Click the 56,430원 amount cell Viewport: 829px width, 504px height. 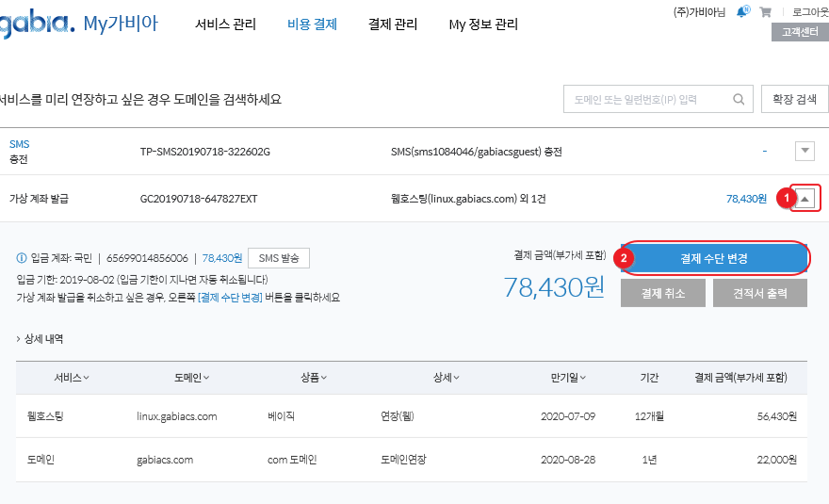coord(776,416)
